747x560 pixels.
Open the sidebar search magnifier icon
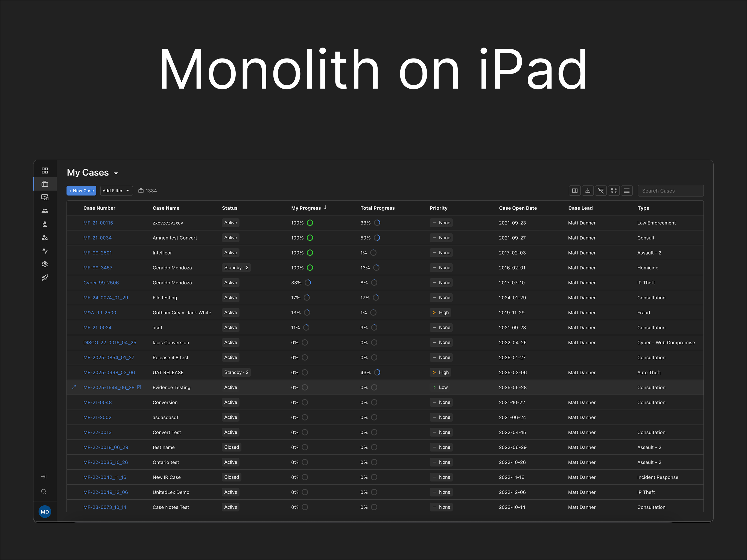44,492
